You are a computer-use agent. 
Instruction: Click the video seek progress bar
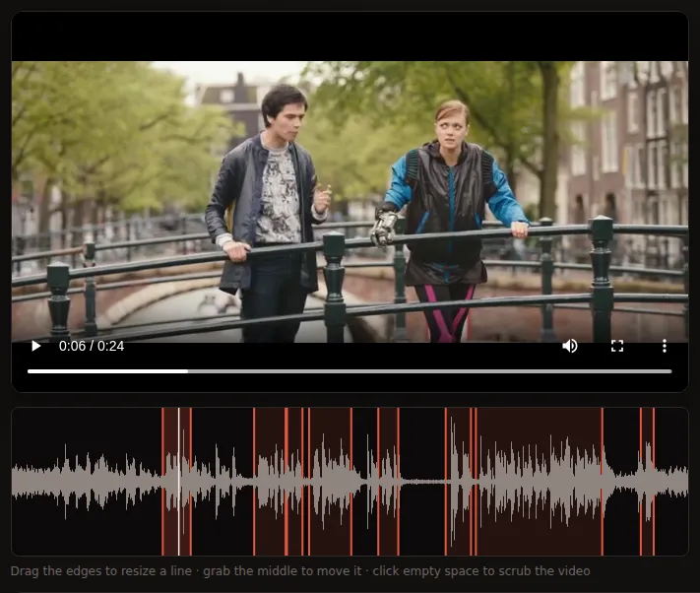point(350,371)
